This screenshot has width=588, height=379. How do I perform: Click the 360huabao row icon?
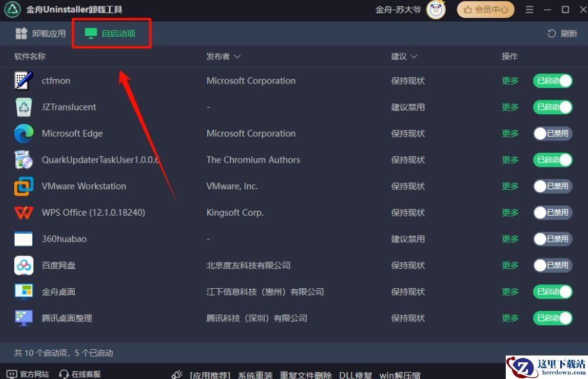tap(23, 239)
